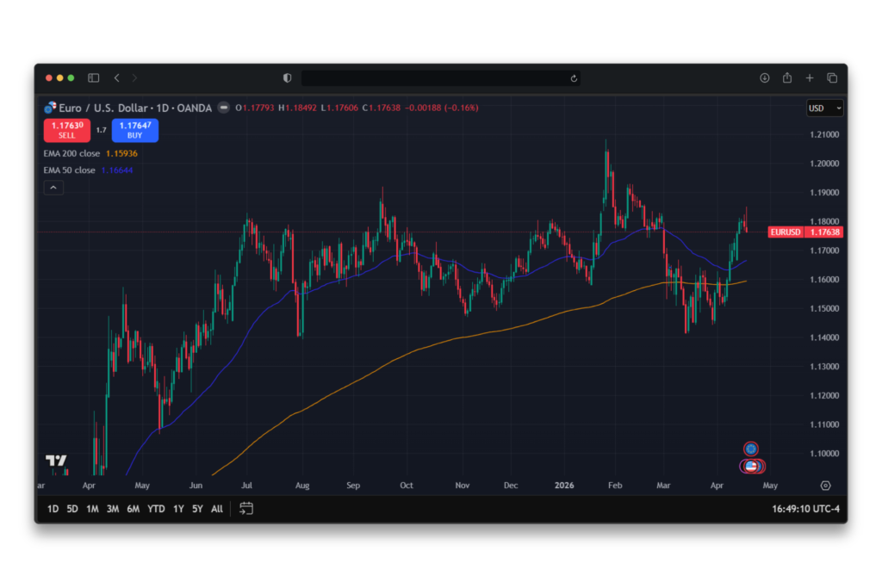Click the blue BUY button at 1.17647
Viewport: 882px width, 588px height.
tap(134, 130)
